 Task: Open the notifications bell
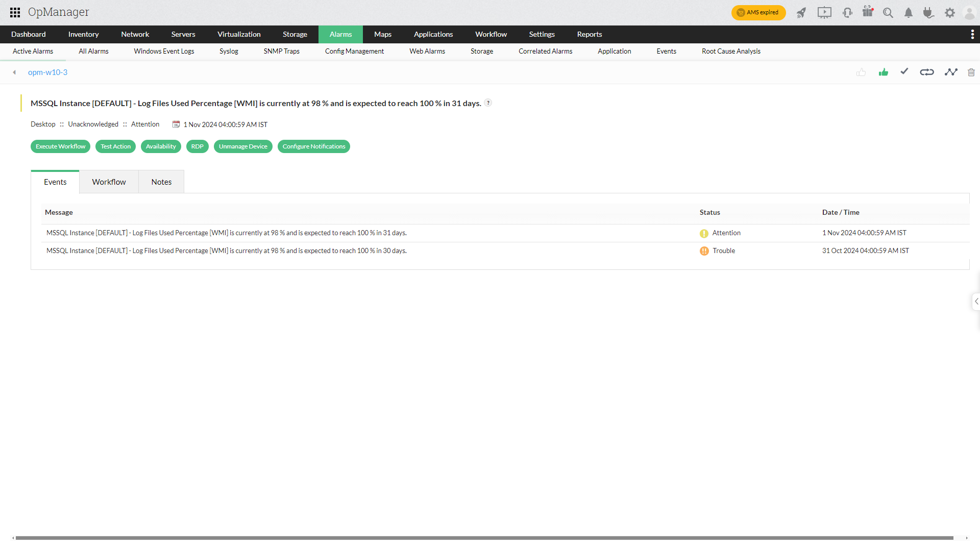click(x=908, y=13)
